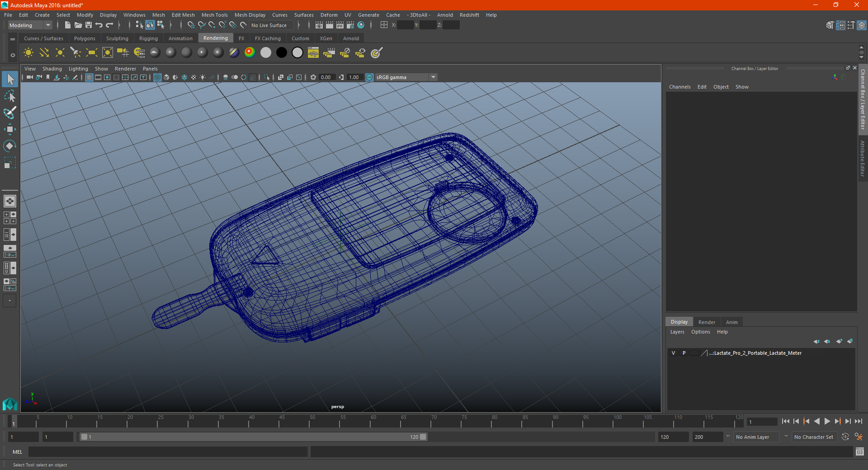Toggle viewport grid display button

pyautogui.click(x=89, y=77)
